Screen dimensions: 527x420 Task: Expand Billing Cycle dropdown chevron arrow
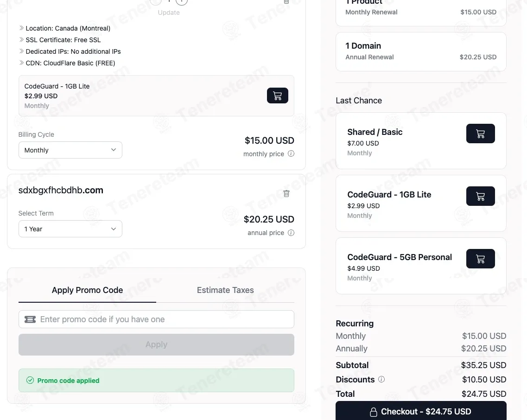click(114, 150)
